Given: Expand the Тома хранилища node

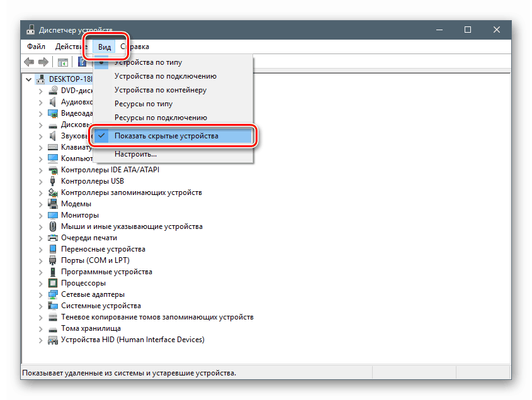Looking at the screenshot, I should pos(41,329).
